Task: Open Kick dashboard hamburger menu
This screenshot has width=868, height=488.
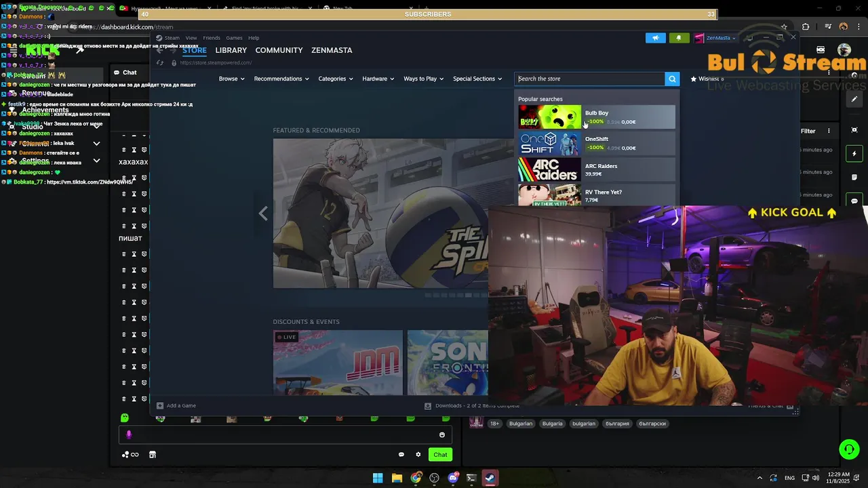Action: (13, 51)
